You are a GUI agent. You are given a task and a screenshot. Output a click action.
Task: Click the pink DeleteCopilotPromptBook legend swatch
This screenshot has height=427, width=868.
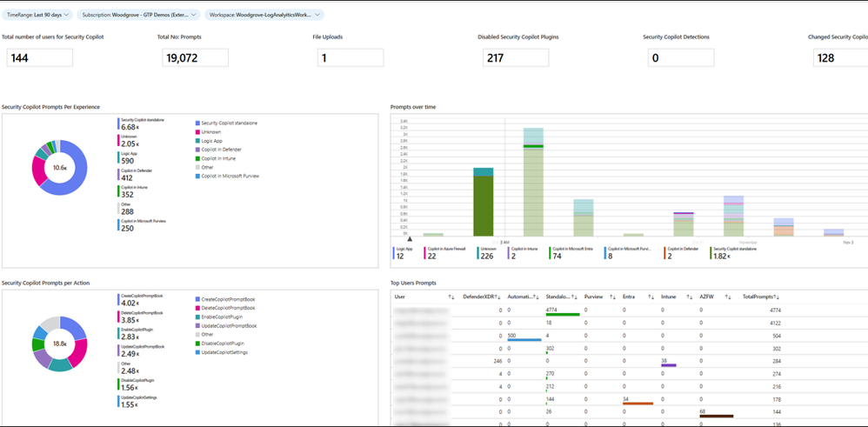pos(197,308)
